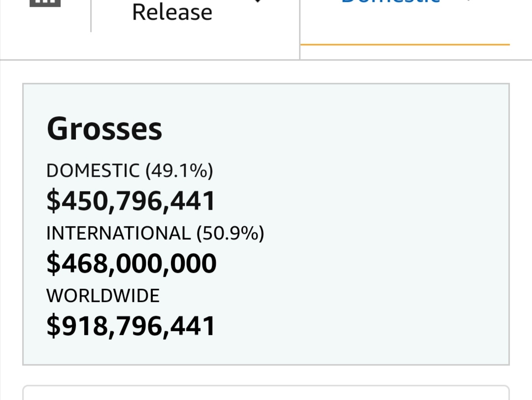Click the arrow above the Release label

click(x=258, y=1)
